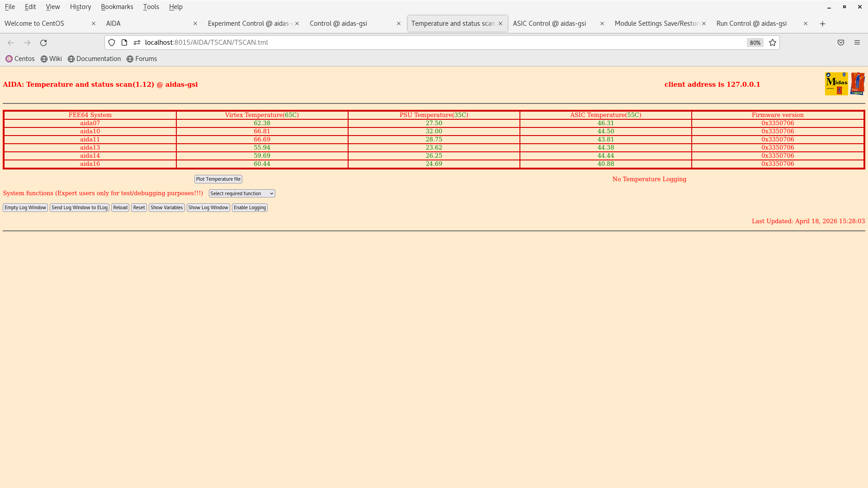Click the tracking protection shield icon
Image resolution: width=868 pixels, height=488 pixels.
pyautogui.click(x=112, y=42)
